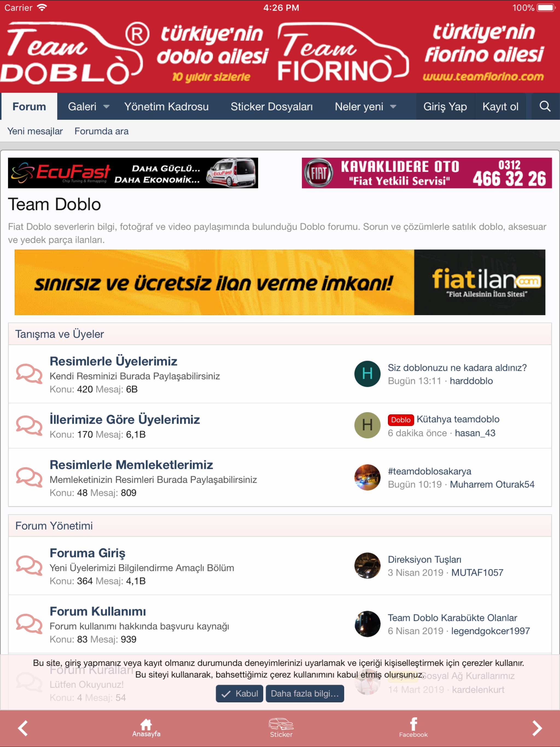The width and height of the screenshot is (560, 747).
Task: Open the fiatilan.com yellow ad banner
Action: click(280, 282)
